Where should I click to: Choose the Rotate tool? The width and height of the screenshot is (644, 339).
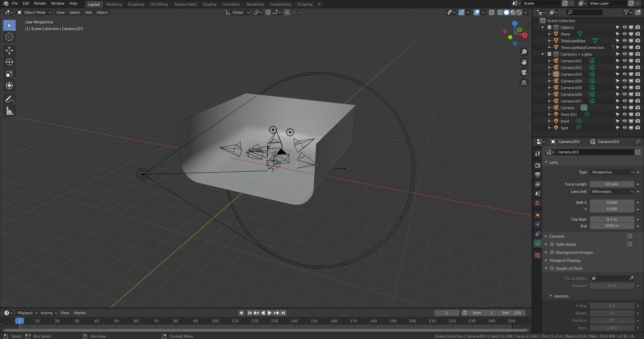click(9, 62)
